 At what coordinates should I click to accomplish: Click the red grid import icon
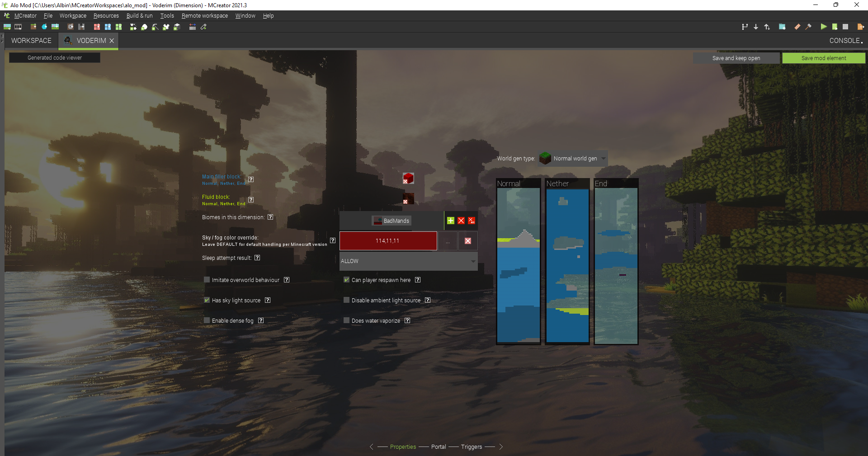point(97,27)
